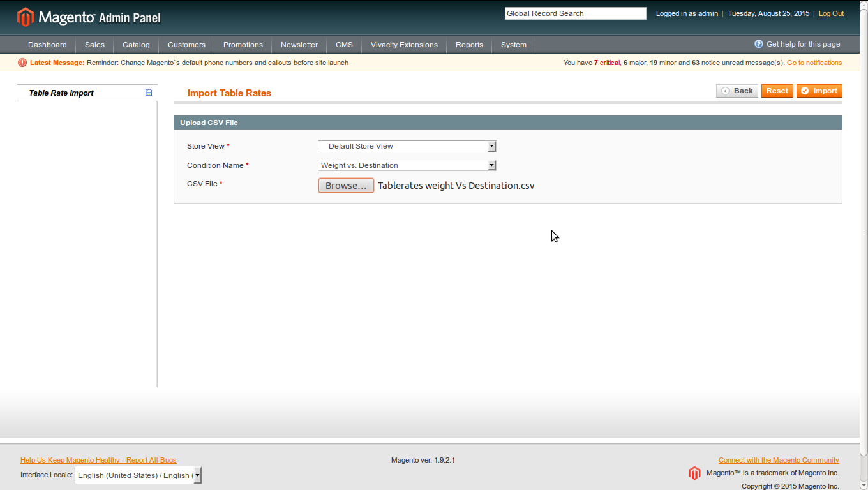Click the Magento ver. 1.9.2.1 text
Image resolution: width=868 pixels, height=490 pixels.
pos(423,460)
